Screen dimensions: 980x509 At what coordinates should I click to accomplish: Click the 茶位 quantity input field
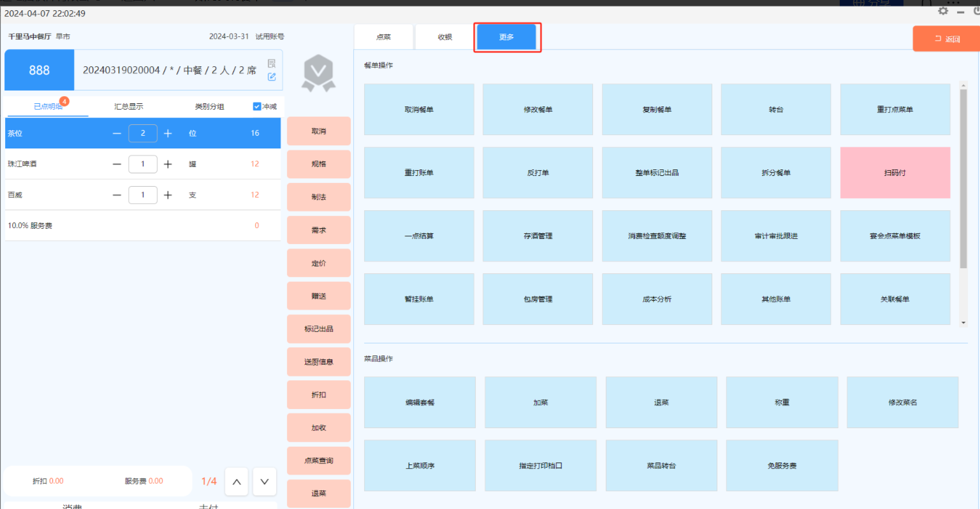(143, 133)
